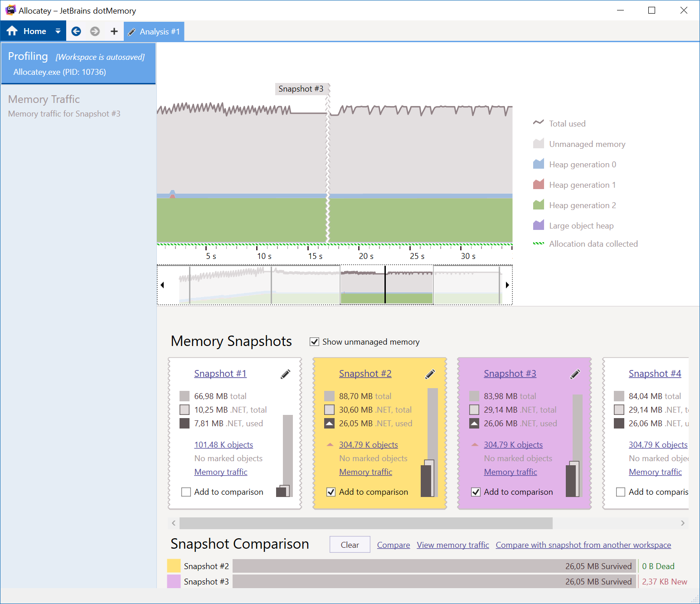Open Snapshot #4 link

tap(655, 374)
